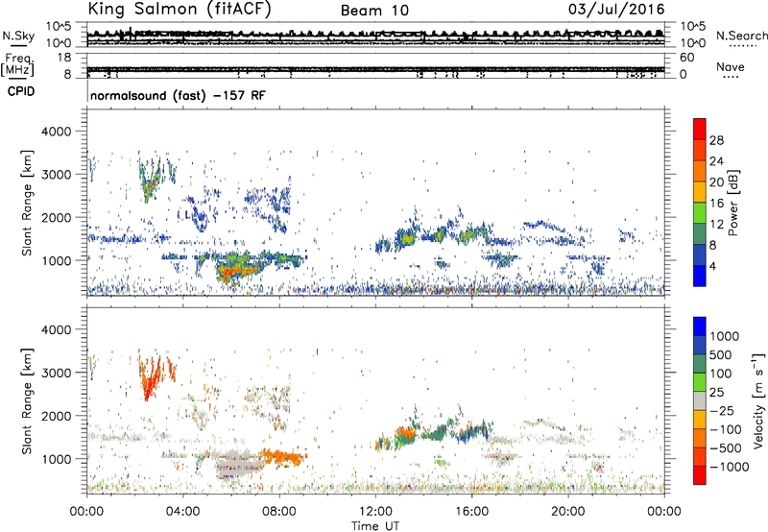Click the blue 4 dB power swatch

click(x=700, y=276)
